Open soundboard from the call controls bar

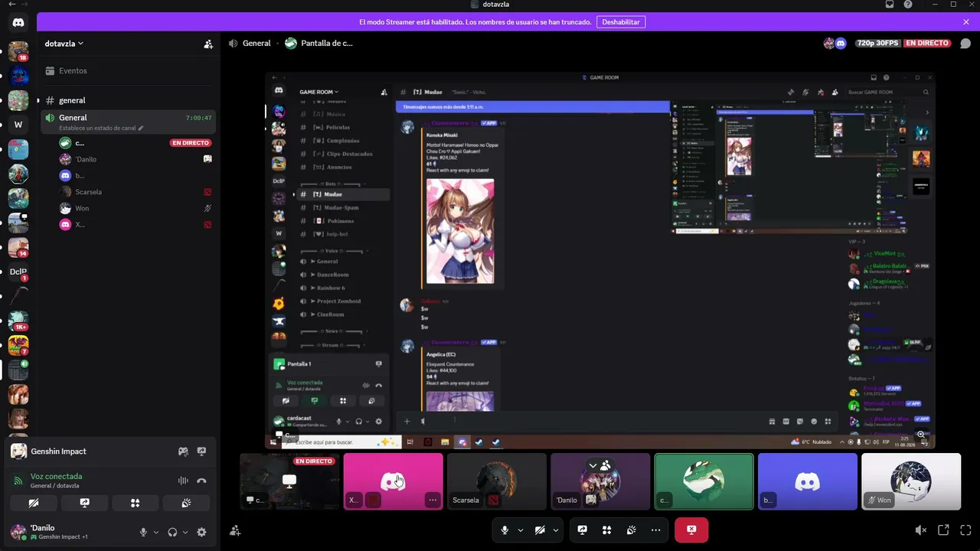click(x=632, y=530)
